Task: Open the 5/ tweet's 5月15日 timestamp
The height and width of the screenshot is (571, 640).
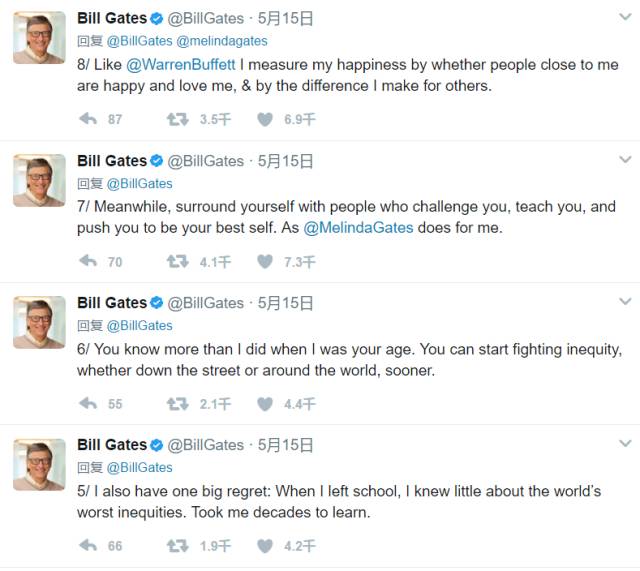Action: tap(285, 445)
